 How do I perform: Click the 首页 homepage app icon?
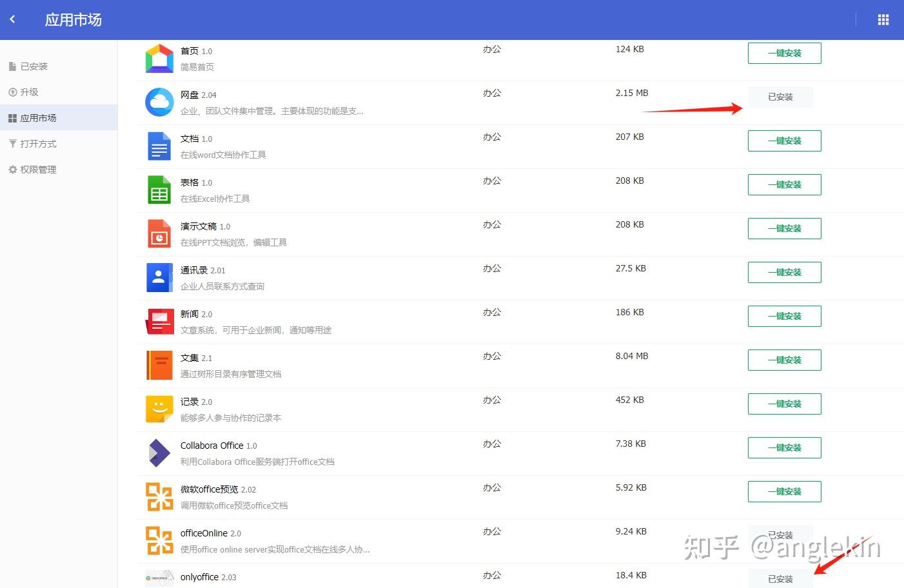click(x=159, y=58)
